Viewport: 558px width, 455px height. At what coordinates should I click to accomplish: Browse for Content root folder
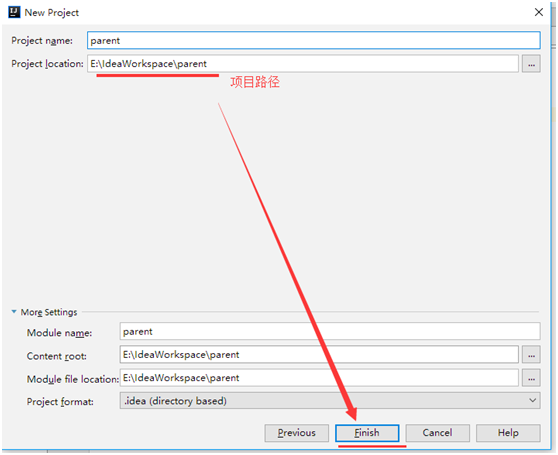click(531, 355)
